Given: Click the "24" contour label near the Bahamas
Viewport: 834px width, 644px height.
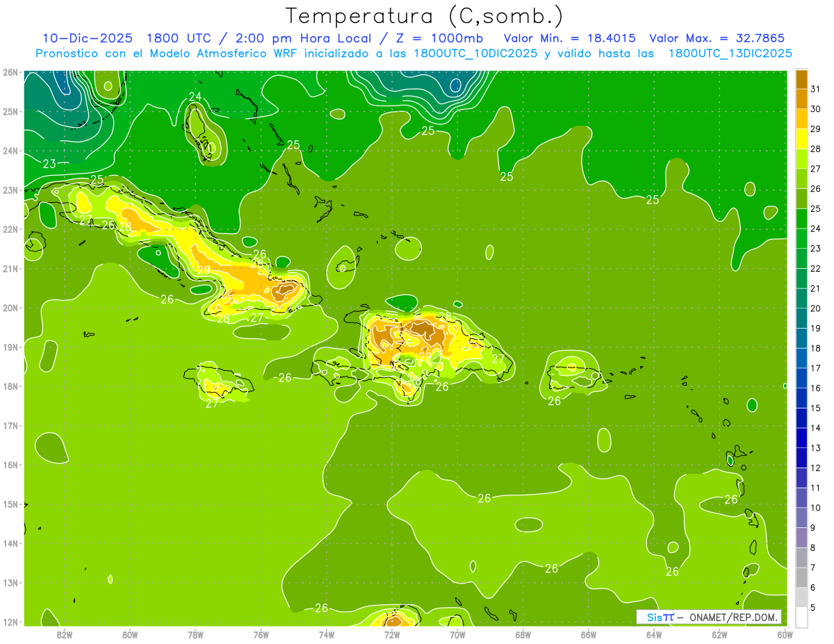Looking at the screenshot, I should [195, 97].
